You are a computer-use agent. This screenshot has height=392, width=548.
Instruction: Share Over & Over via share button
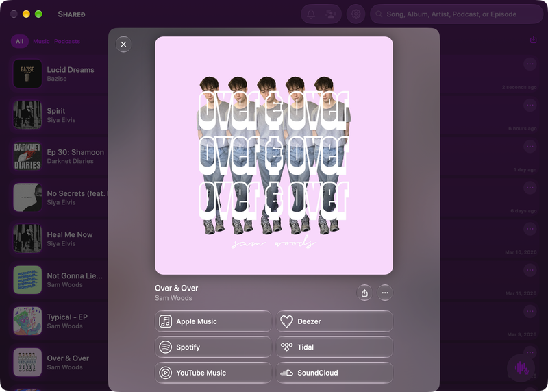[364, 293]
